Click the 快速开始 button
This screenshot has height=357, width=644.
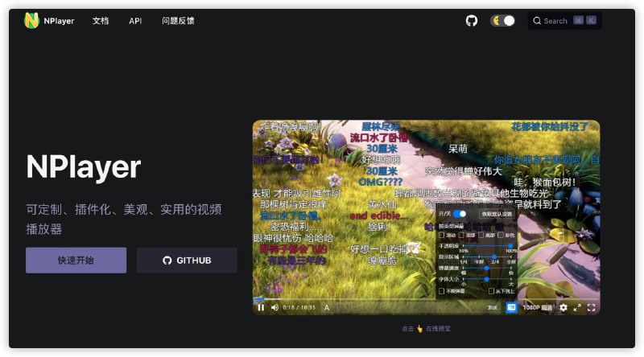pos(76,261)
